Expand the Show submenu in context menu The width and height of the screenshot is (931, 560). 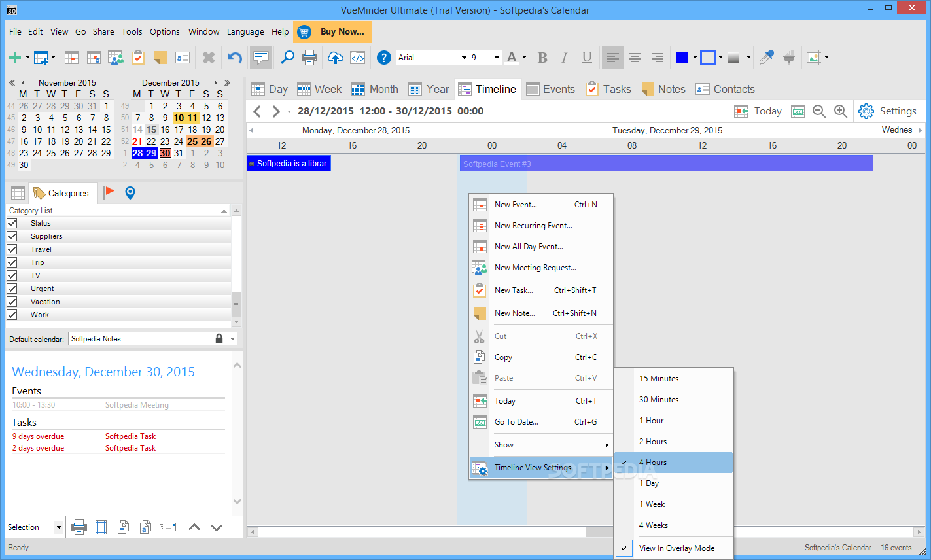click(x=541, y=445)
